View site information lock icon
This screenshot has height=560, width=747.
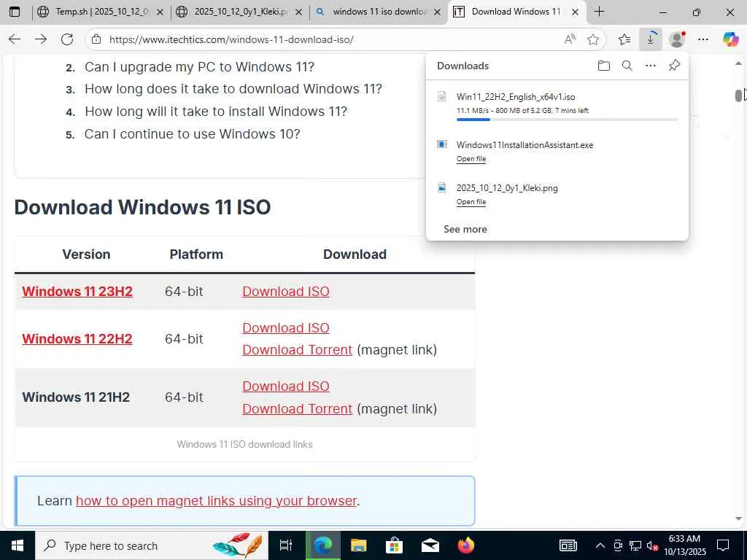pyautogui.click(x=97, y=39)
